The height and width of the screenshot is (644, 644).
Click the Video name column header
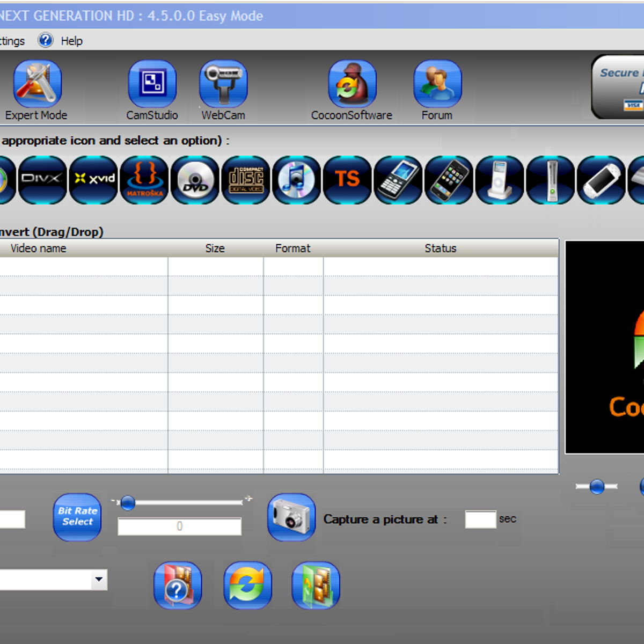[39, 248]
